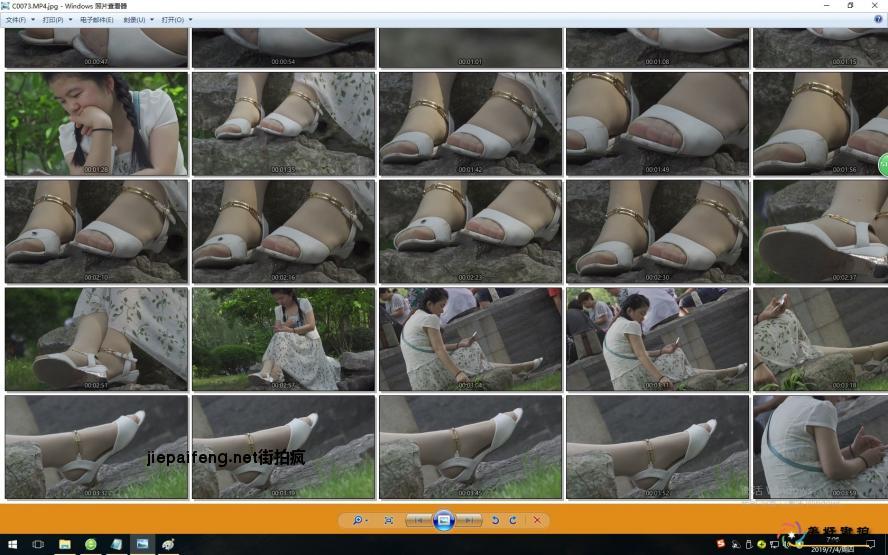
Task: Click the green circle at right edge
Action: click(x=883, y=164)
